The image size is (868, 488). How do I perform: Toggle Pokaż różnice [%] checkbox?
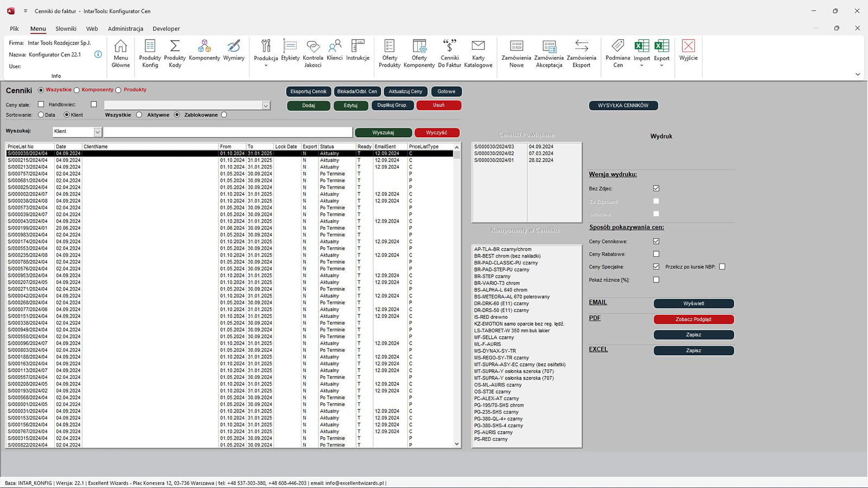(656, 280)
